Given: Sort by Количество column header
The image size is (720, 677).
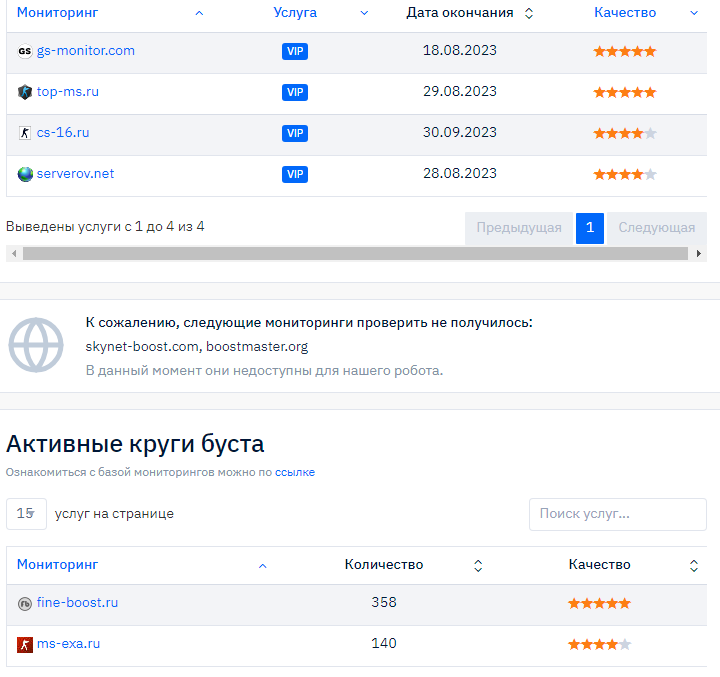Looking at the screenshot, I should tap(384, 564).
